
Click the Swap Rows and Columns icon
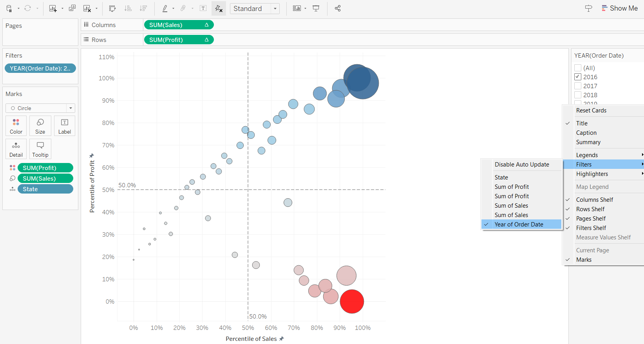pyautogui.click(x=112, y=8)
